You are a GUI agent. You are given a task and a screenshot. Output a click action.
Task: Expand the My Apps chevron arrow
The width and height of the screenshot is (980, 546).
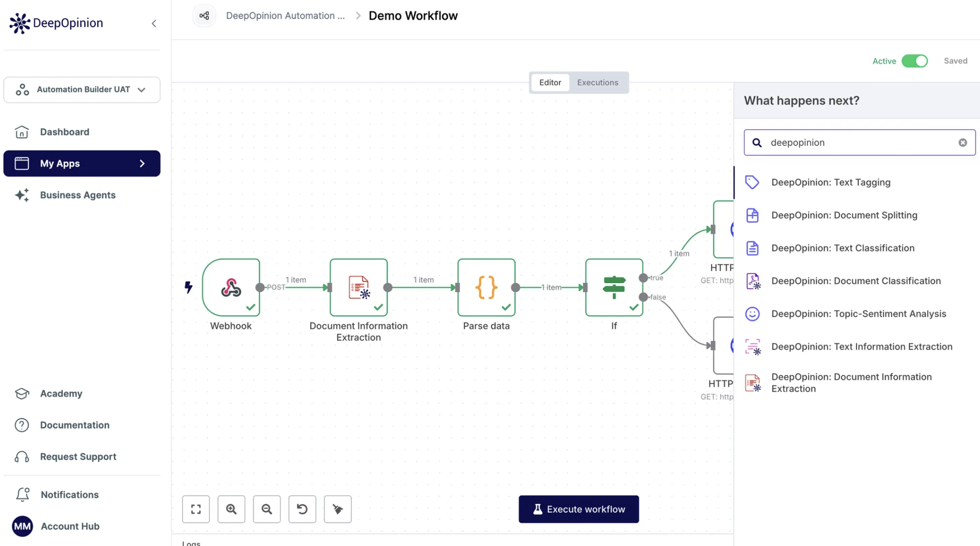(x=142, y=163)
